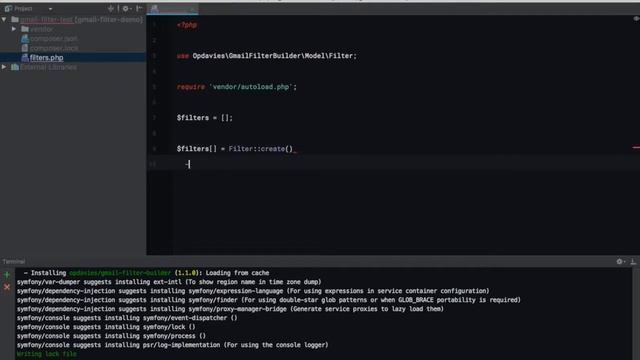Place cursor on 'require' code line
This screenshot has height=360, width=640.
tap(237, 87)
